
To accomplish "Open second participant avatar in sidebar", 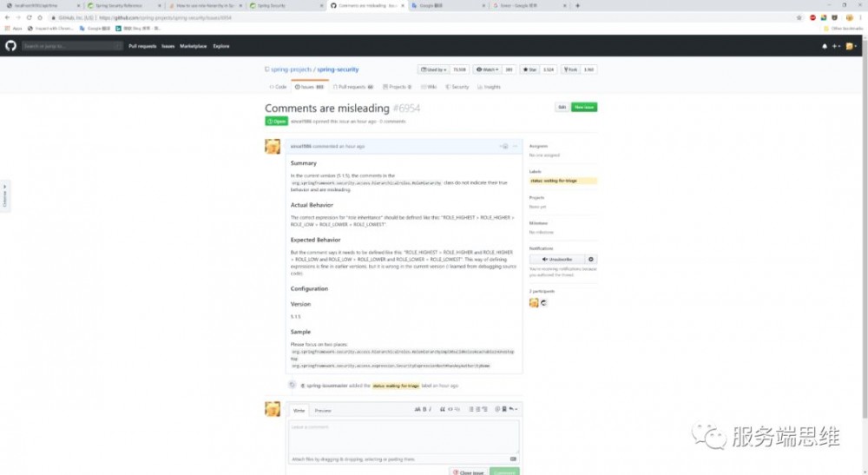I will coord(543,303).
